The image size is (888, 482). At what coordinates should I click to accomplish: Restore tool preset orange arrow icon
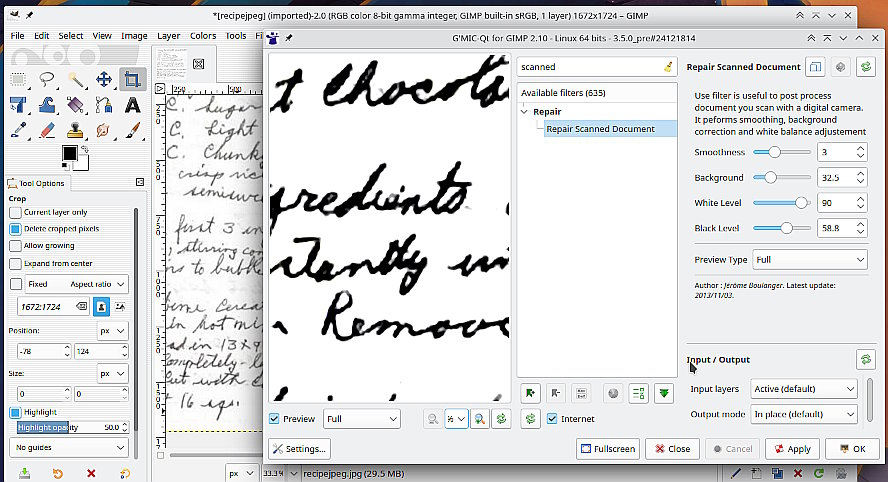58,474
